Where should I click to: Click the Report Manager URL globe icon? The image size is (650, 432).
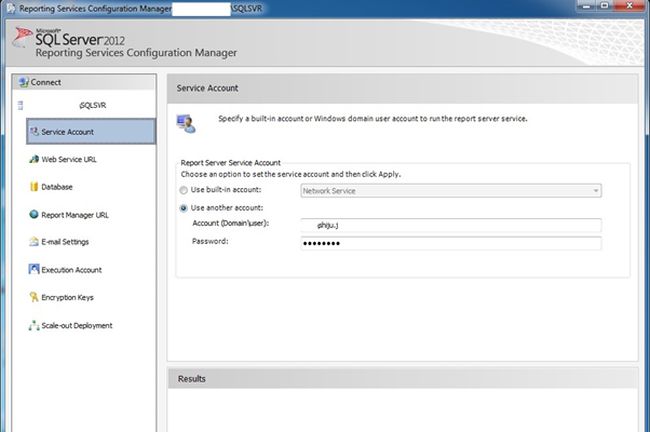(x=34, y=214)
